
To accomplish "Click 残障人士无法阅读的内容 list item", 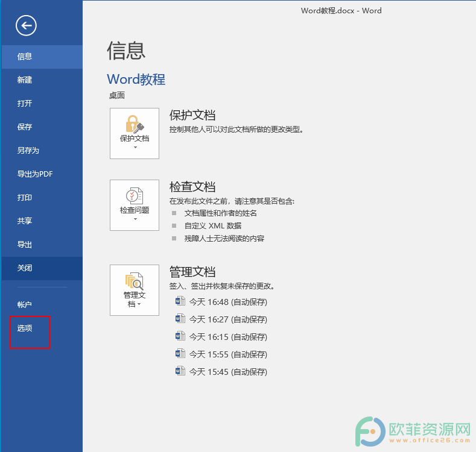I will (x=224, y=239).
